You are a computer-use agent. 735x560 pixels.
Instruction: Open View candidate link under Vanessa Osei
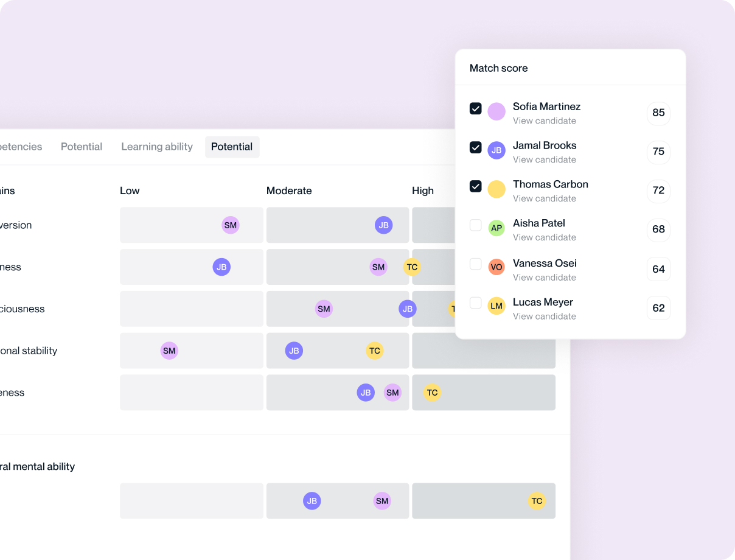(545, 278)
